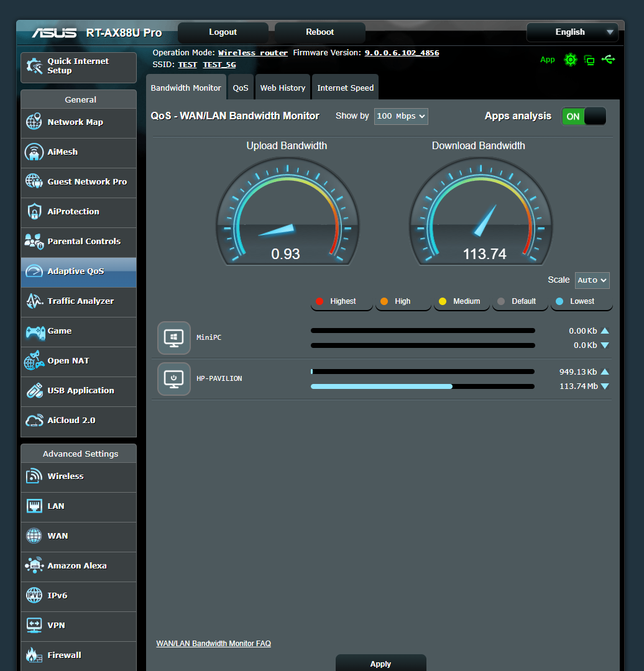Click the green App link

(547, 60)
